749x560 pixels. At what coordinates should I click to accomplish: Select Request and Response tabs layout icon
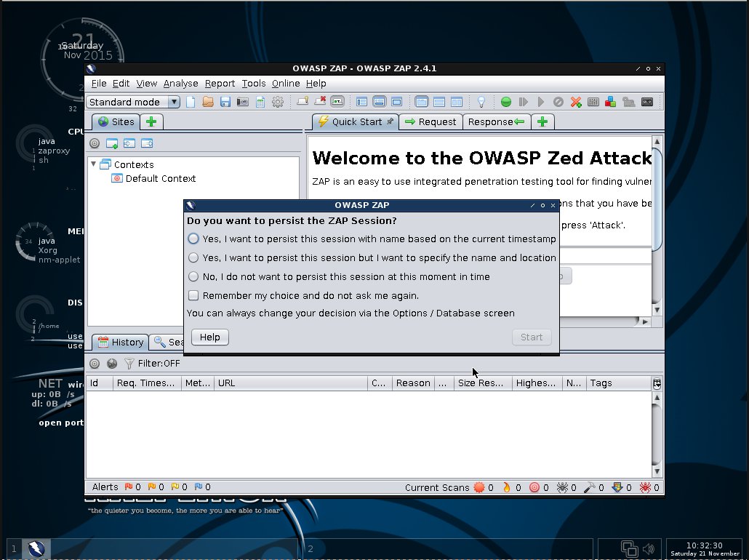421,102
